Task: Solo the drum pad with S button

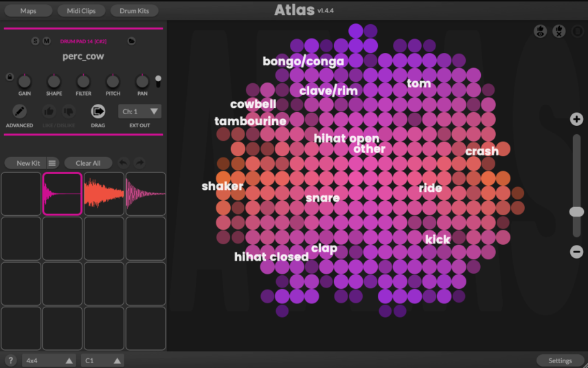Action: (35, 41)
